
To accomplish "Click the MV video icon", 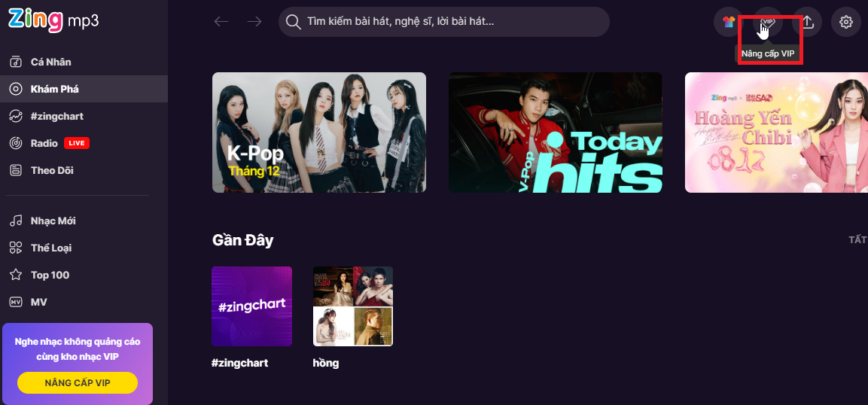I will click(x=16, y=302).
